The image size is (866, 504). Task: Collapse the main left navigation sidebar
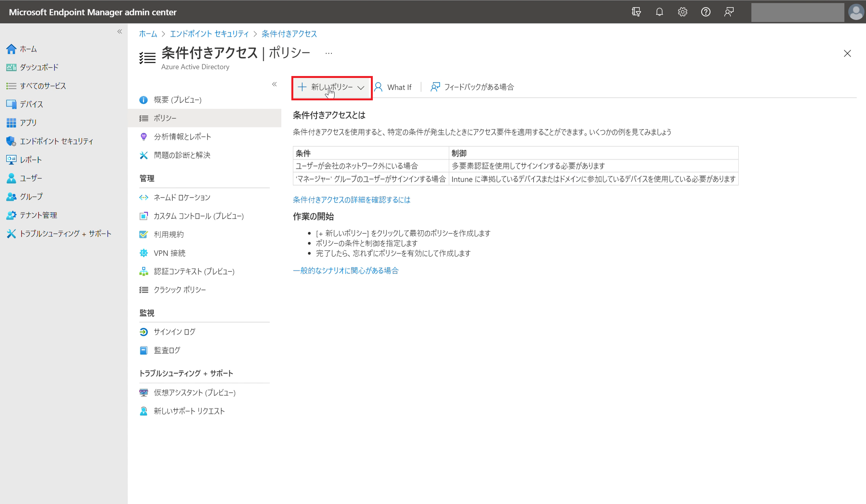coord(120,32)
